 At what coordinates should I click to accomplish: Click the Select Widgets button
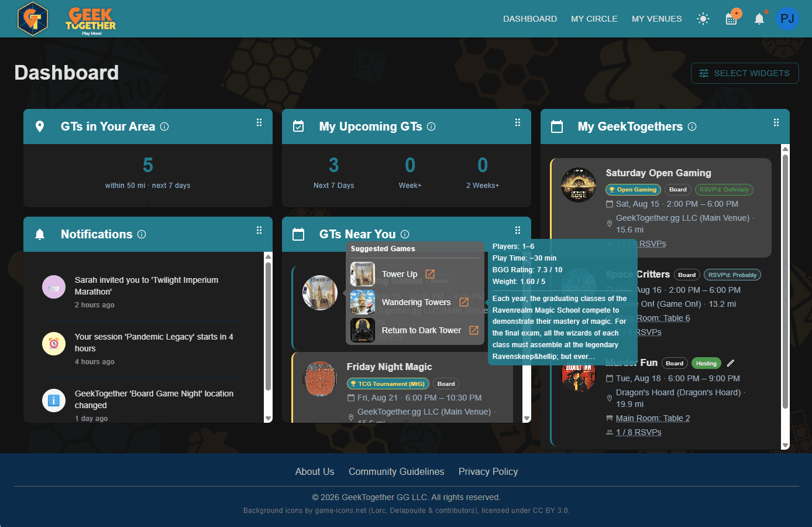pos(745,73)
